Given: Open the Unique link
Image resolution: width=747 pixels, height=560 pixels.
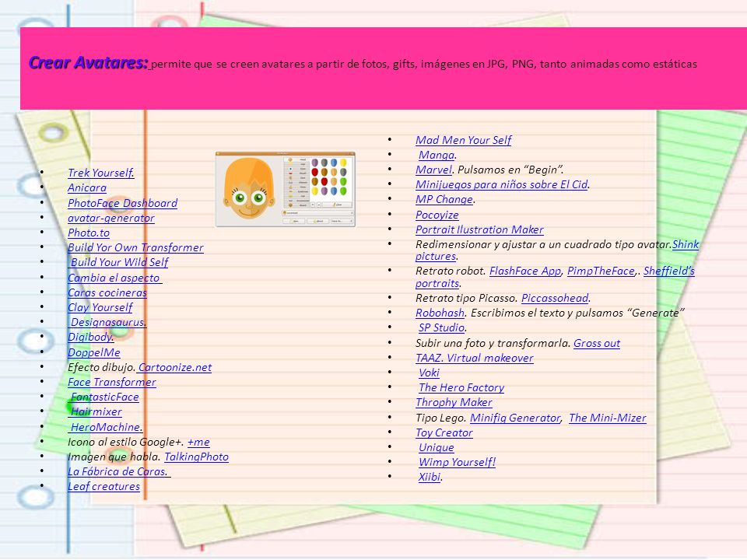Looking at the screenshot, I should pos(436,448).
